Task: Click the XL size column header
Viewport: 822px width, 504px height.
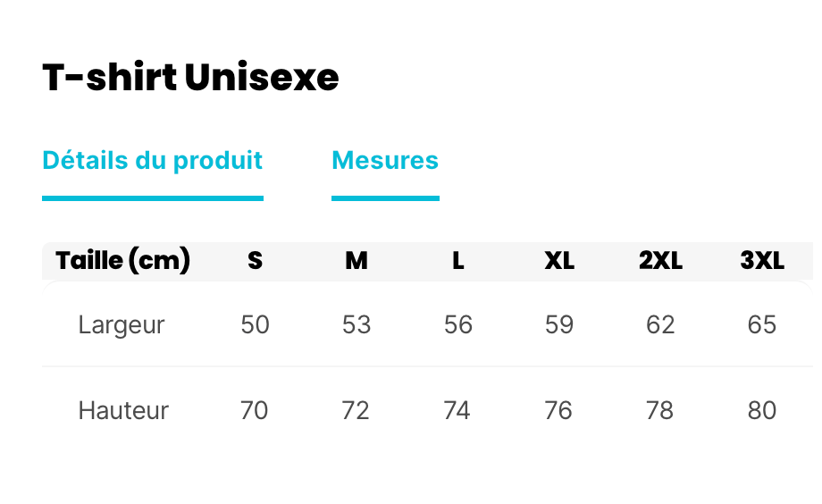Action: (x=559, y=261)
